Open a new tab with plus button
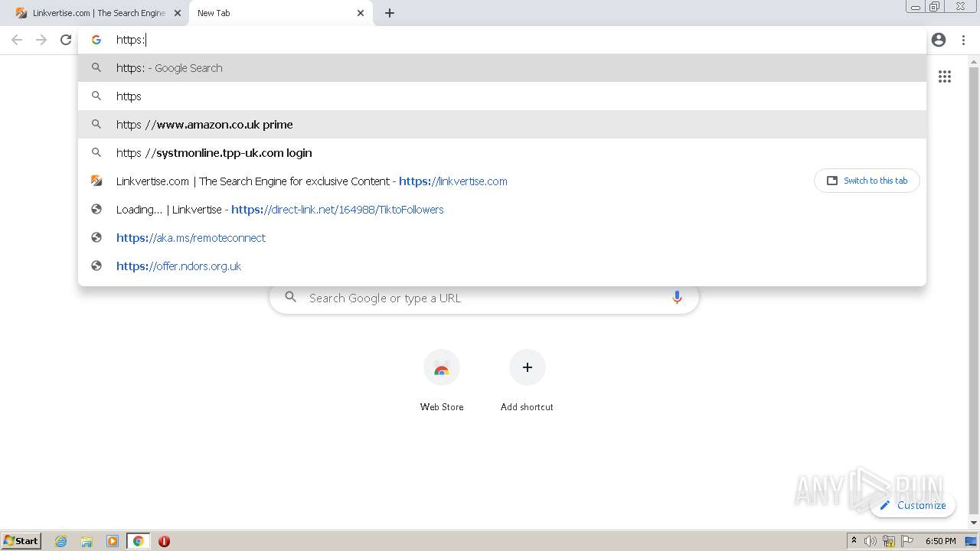This screenshot has height=551, width=980. [390, 13]
